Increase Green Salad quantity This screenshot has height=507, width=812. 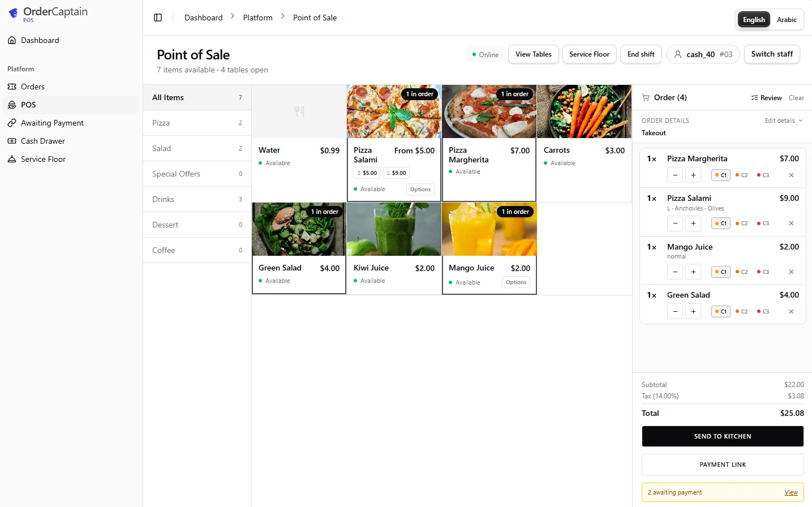coord(693,311)
